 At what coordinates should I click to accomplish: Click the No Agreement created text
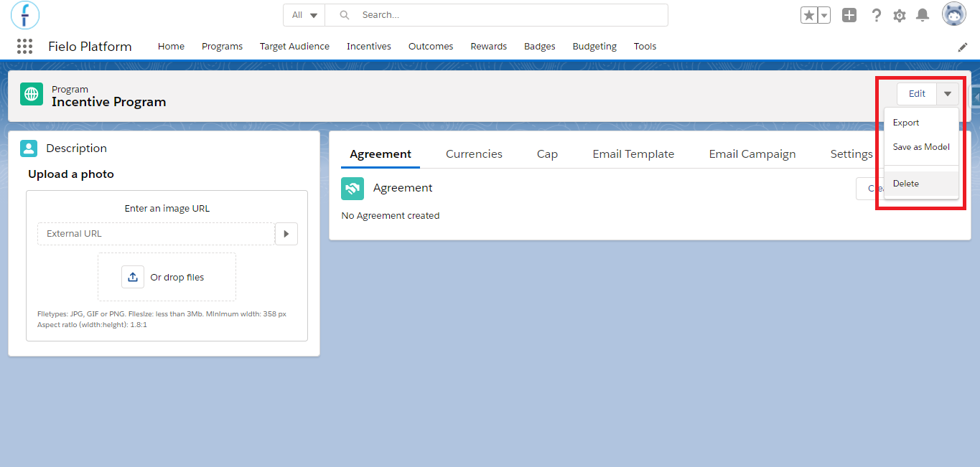click(391, 216)
